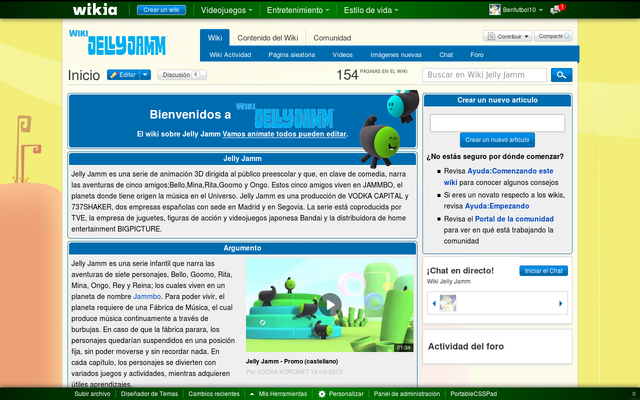Open notifications icon with red badge
Viewport: 640px width, 400px height.
[557, 9]
